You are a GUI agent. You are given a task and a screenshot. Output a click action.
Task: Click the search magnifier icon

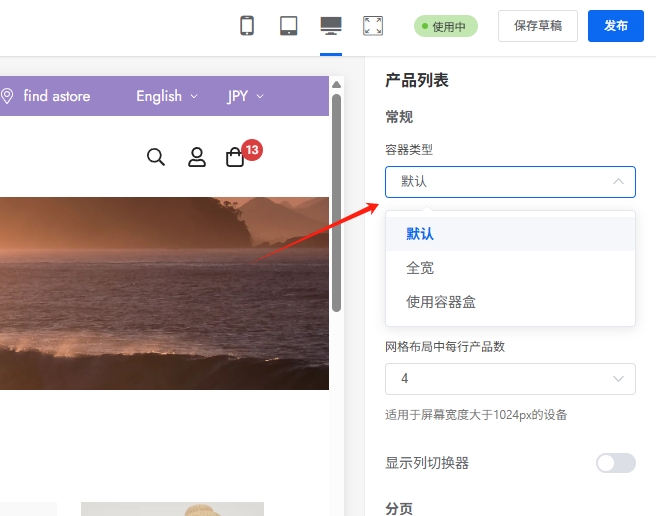[x=156, y=157]
